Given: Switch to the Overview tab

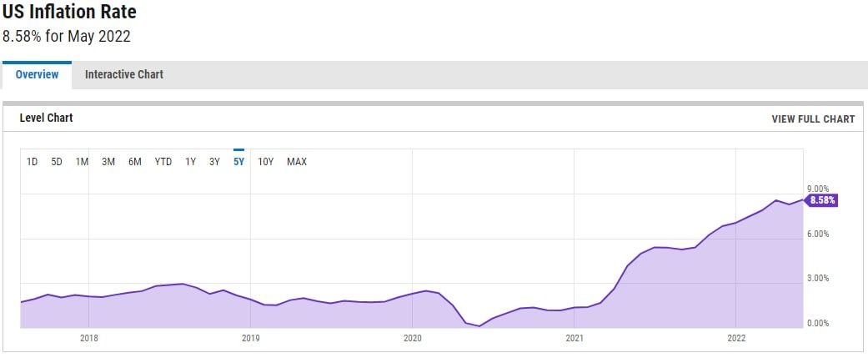Looking at the screenshot, I should click(37, 75).
